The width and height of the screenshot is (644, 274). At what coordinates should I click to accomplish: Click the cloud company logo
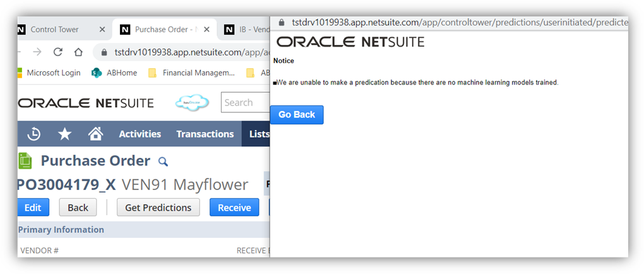(192, 103)
